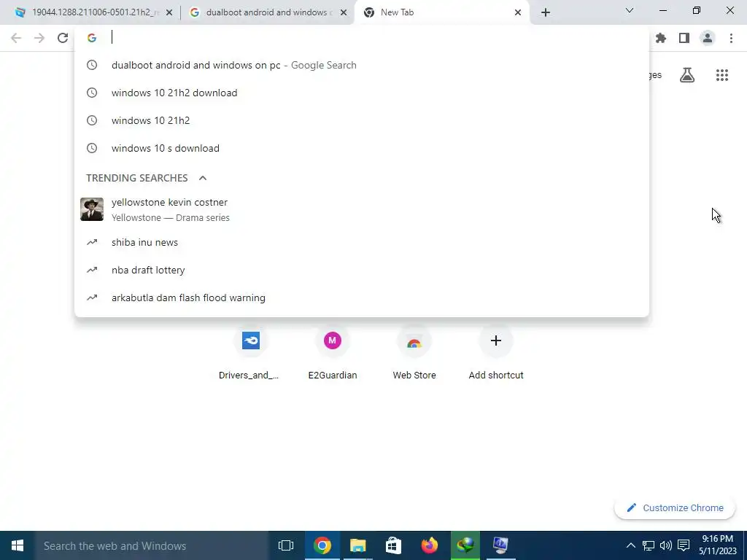Close the 19044.1288 tab
This screenshot has width=747, height=560.
pos(169,12)
